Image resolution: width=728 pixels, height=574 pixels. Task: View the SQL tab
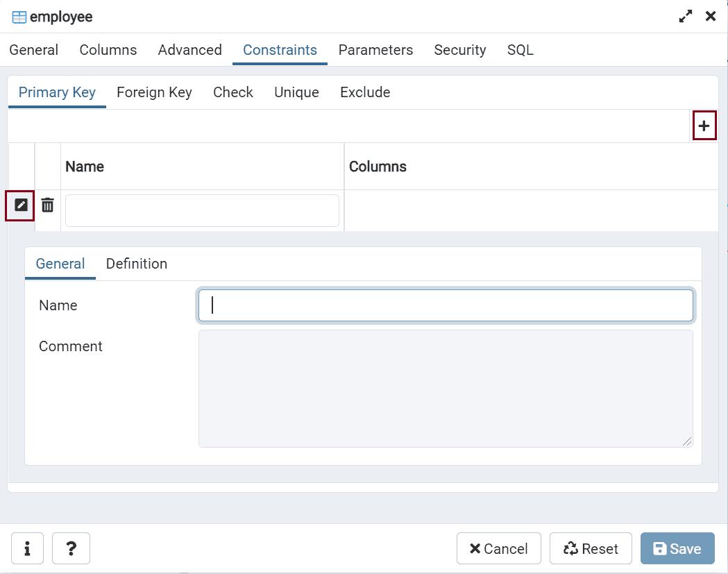[x=520, y=50]
